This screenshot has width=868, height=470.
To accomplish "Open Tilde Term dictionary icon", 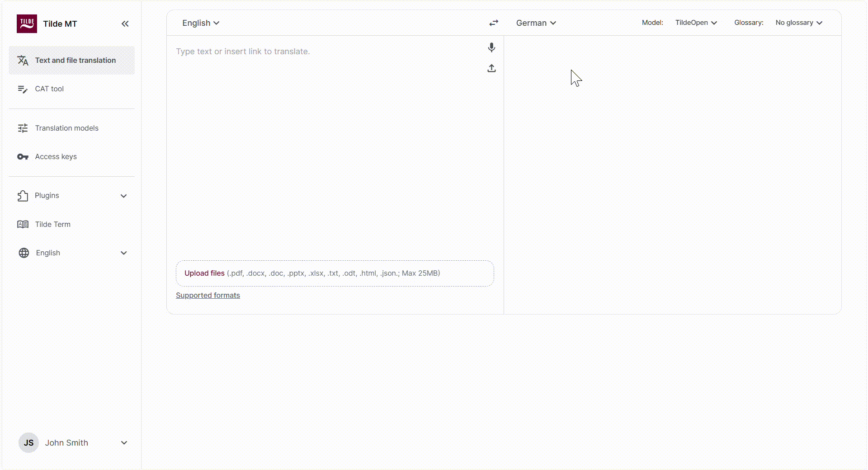I will coord(23,224).
